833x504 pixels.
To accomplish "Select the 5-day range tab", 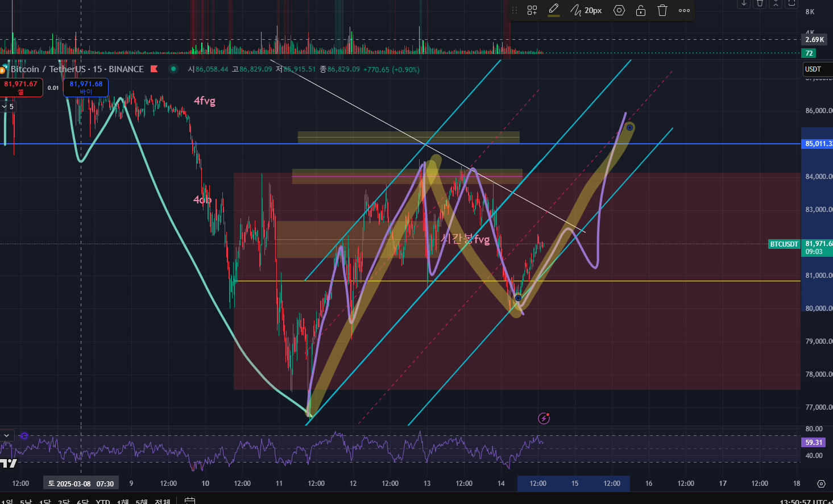I will coord(26,502).
